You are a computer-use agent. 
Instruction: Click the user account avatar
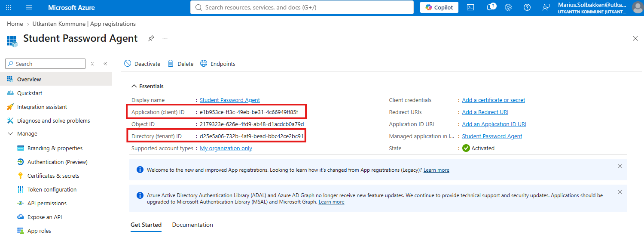[638, 7]
